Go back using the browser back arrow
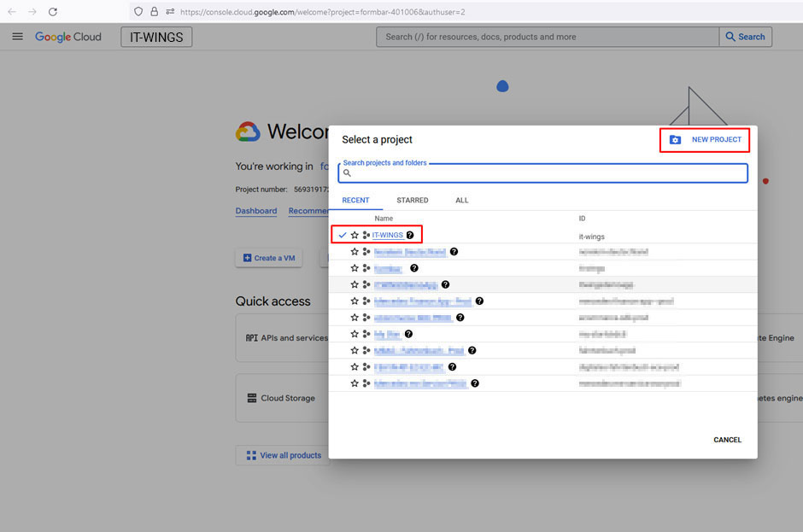This screenshot has height=532, width=803. click(x=12, y=11)
